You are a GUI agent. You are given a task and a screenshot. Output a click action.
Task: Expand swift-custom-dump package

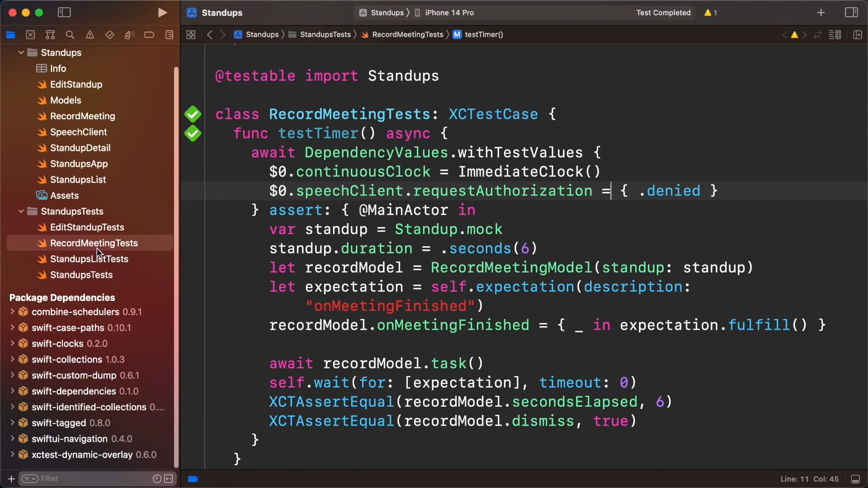pyautogui.click(x=12, y=375)
